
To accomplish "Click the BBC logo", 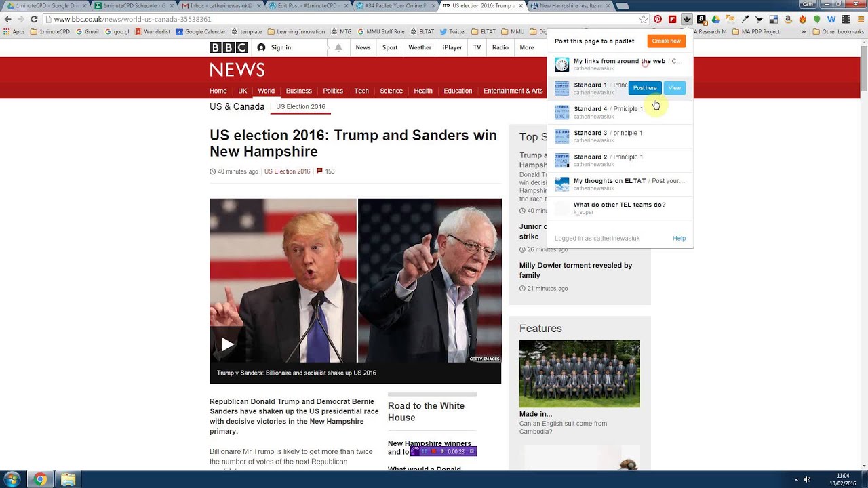I will click(x=229, y=47).
